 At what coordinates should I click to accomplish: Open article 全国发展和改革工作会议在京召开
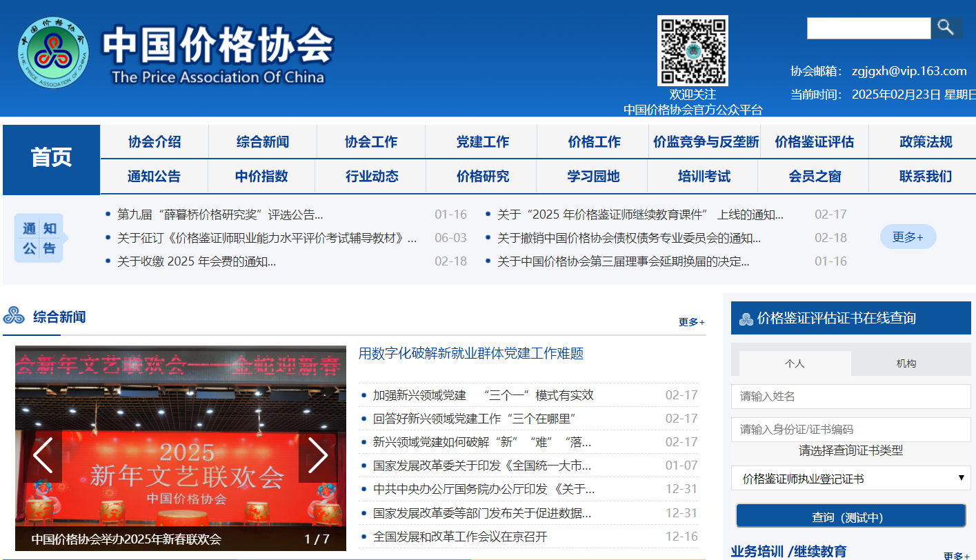(460, 537)
